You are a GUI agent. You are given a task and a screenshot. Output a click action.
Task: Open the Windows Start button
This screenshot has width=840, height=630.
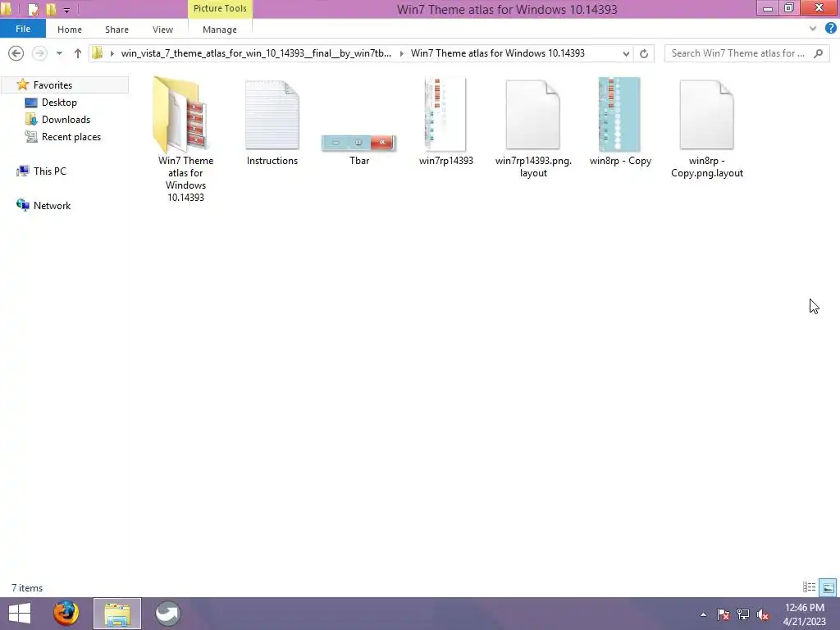[x=20, y=614]
